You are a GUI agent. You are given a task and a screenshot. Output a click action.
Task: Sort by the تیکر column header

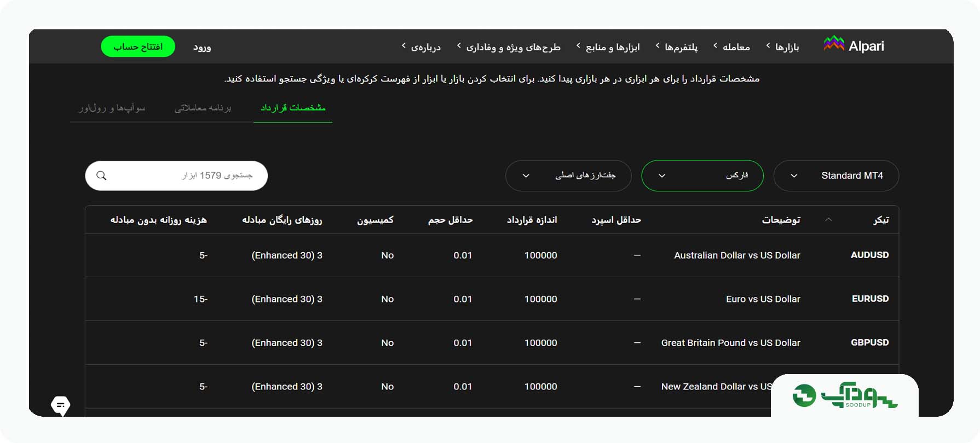point(881,219)
